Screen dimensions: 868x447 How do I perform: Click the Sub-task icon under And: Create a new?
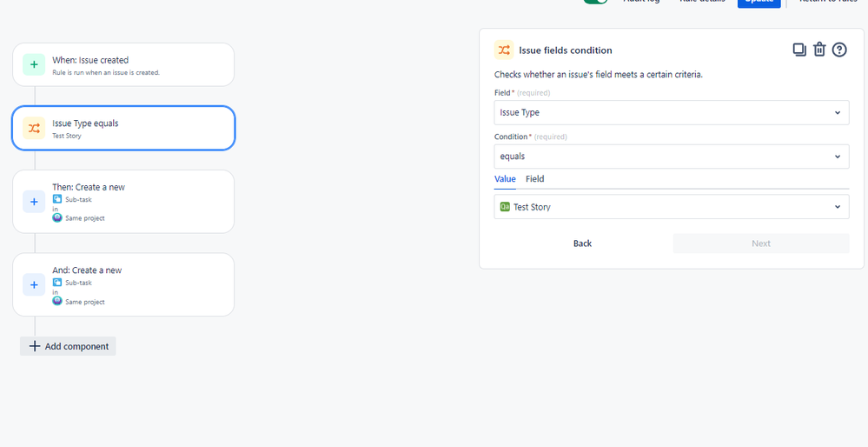pos(57,283)
